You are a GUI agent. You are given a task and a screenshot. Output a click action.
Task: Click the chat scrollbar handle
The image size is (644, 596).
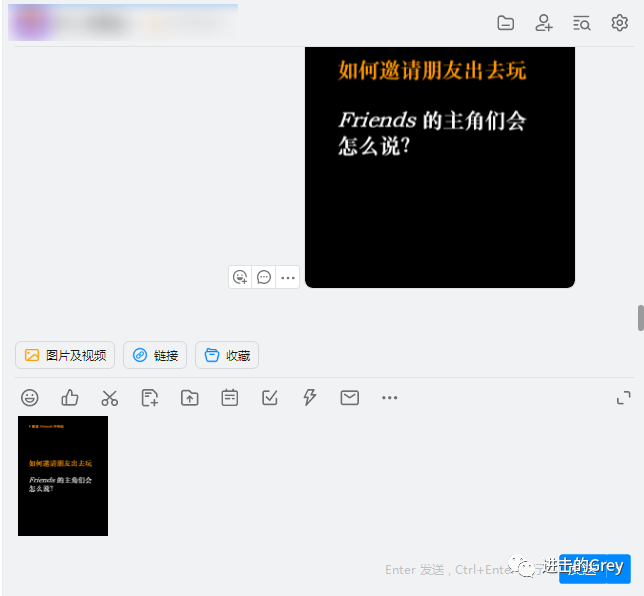tap(641, 318)
